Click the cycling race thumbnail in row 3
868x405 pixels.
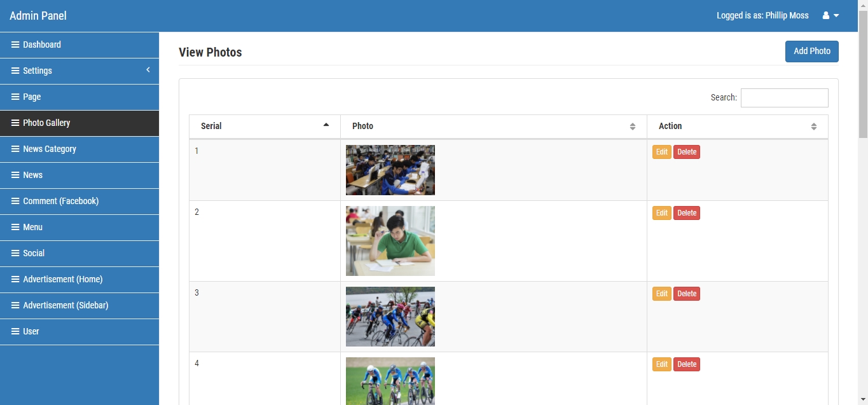coord(390,317)
